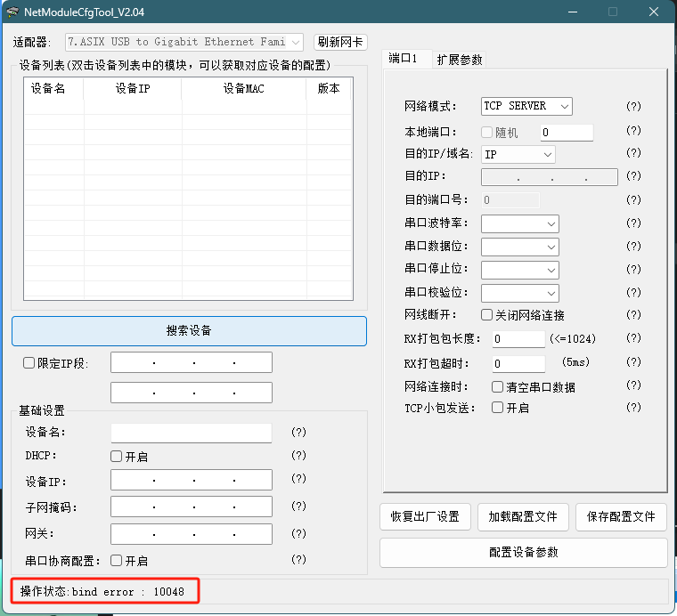Open help (?) for TCP小包发送
The image size is (677, 616).
[x=633, y=407]
